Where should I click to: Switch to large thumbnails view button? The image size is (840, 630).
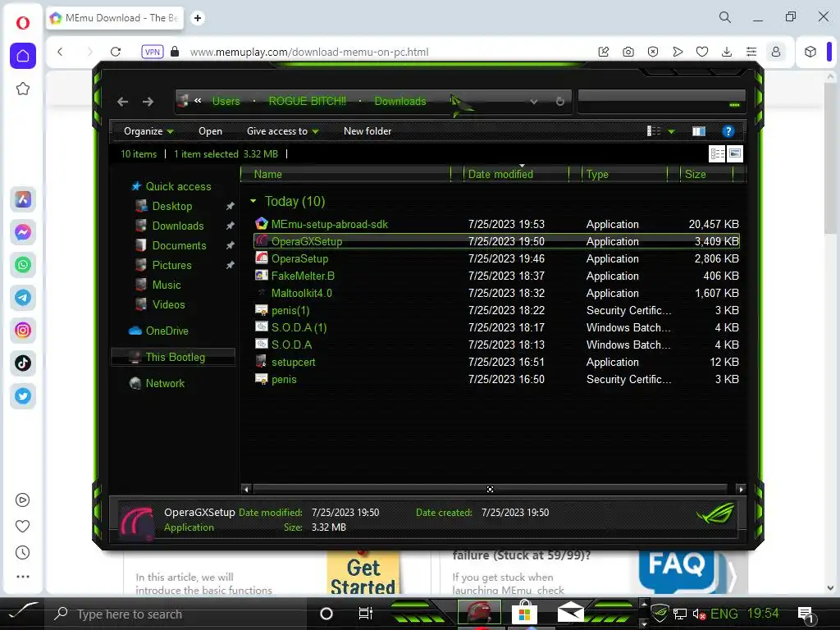(734, 153)
